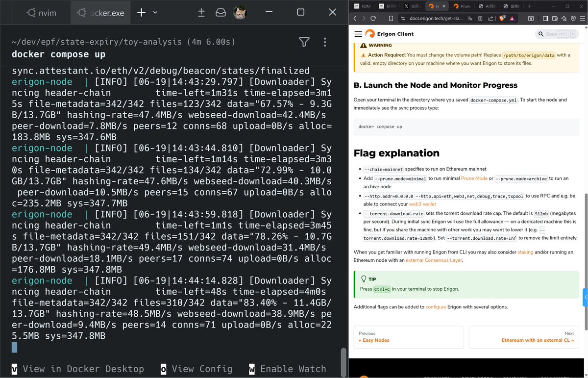Image resolution: width=588 pixels, height=378 pixels.
Task: Open the Erigon docs hamburger menu
Action: point(358,34)
